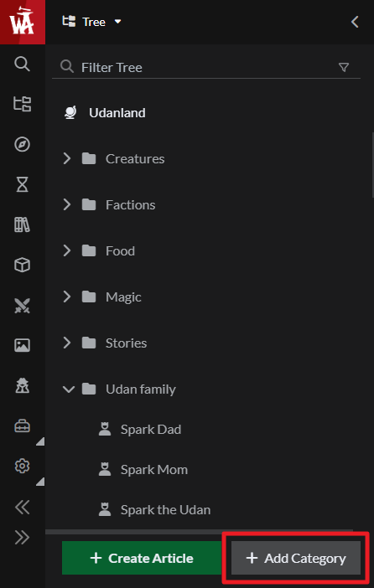Open the crossed swords RPG icon
This screenshot has height=588, width=374.
(x=22, y=305)
